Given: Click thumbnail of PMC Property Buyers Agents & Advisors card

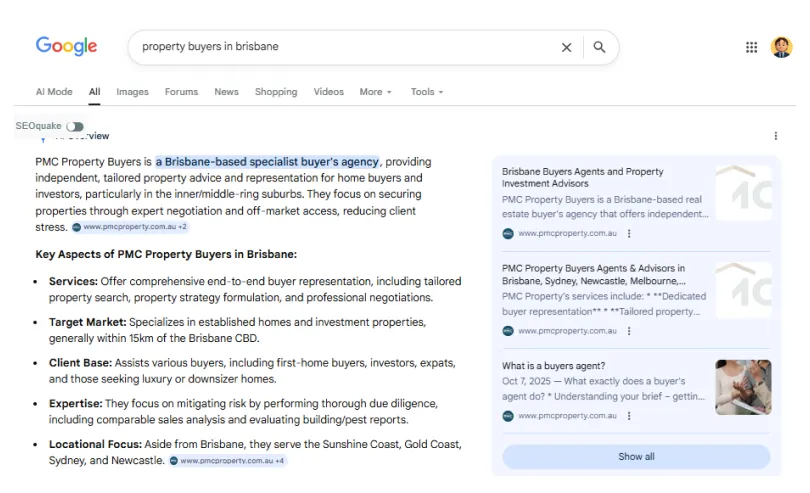Looking at the screenshot, I should (x=743, y=290).
